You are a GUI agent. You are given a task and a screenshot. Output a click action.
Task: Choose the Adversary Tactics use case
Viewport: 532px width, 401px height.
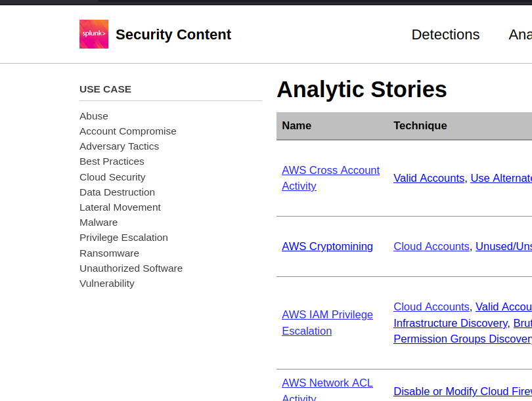point(119,146)
